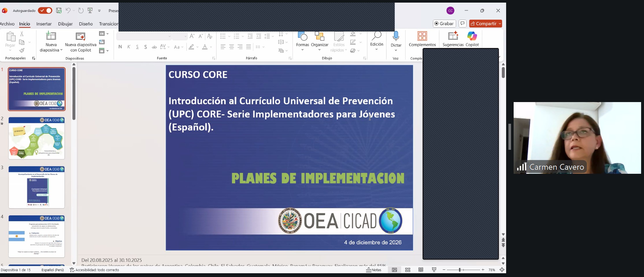Click the Dictar microphone icon

coord(396,37)
